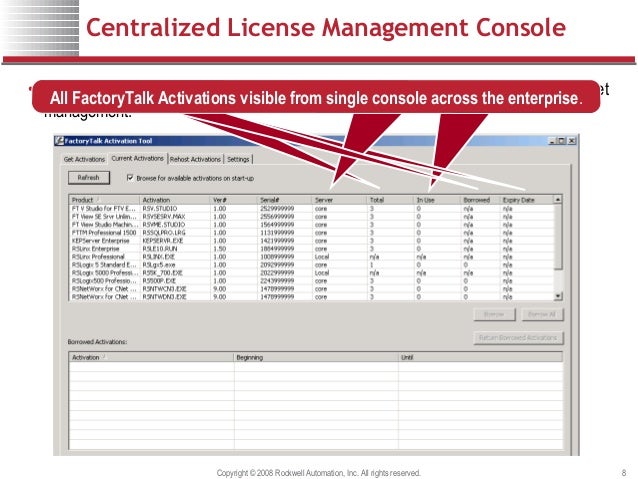The height and width of the screenshot is (479, 638).
Task: Sort by Serial# column header
Action: [284, 200]
